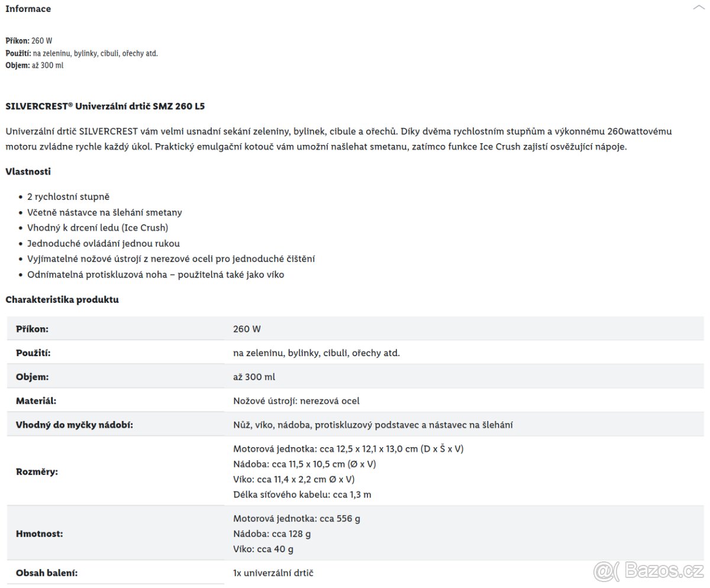Click the Objem table row label
The width and height of the screenshot is (710, 588).
[x=32, y=377]
